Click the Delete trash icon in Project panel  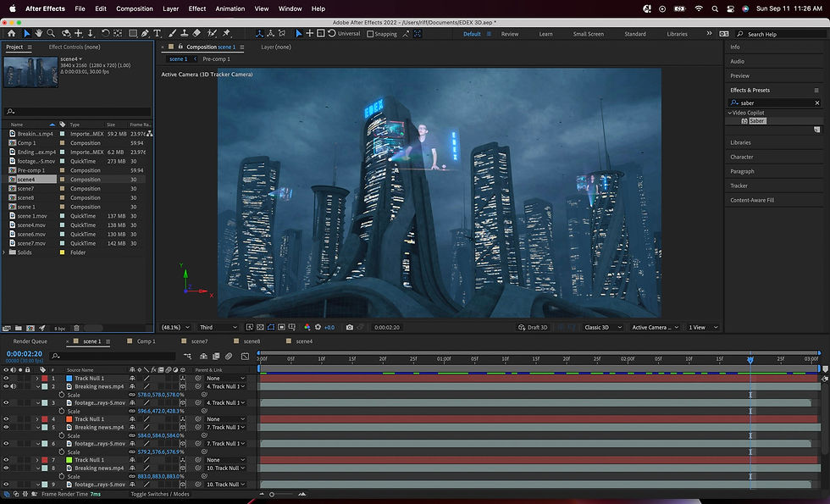(x=76, y=329)
